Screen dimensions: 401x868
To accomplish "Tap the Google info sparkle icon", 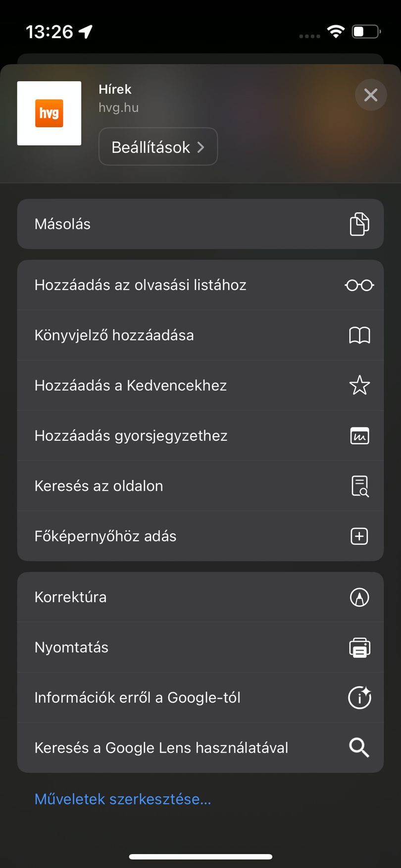I will [x=360, y=697].
